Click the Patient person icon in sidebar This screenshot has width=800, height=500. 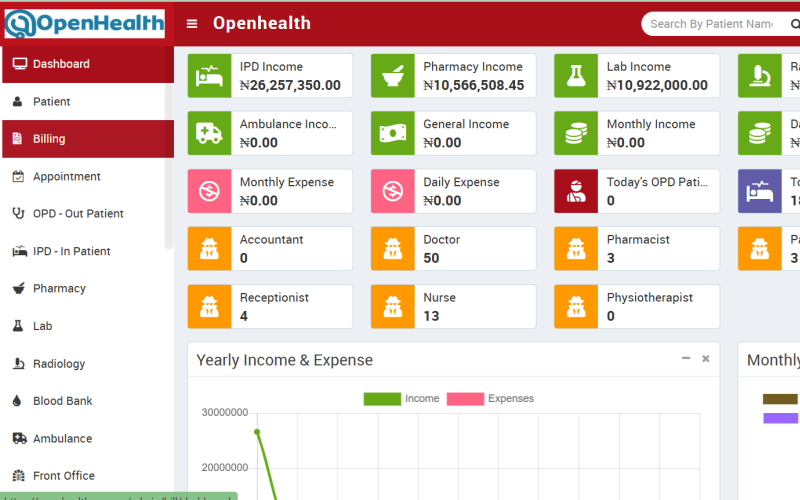(x=17, y=102)
